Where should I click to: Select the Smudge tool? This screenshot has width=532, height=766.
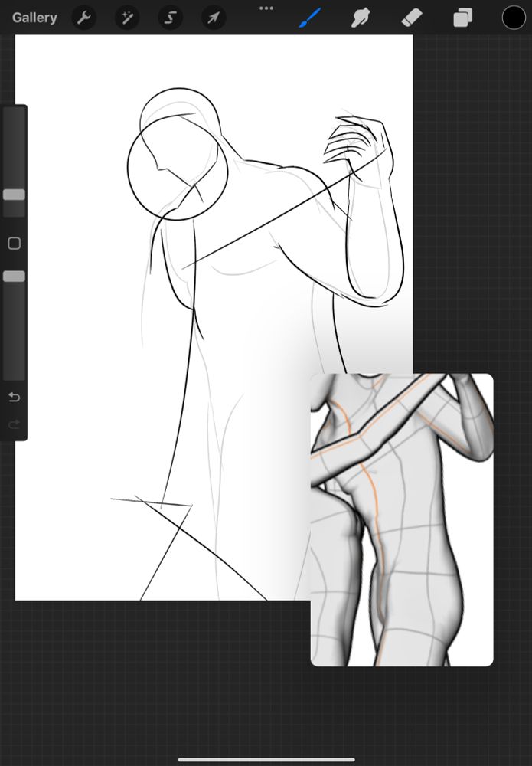(x=361, y=18)
